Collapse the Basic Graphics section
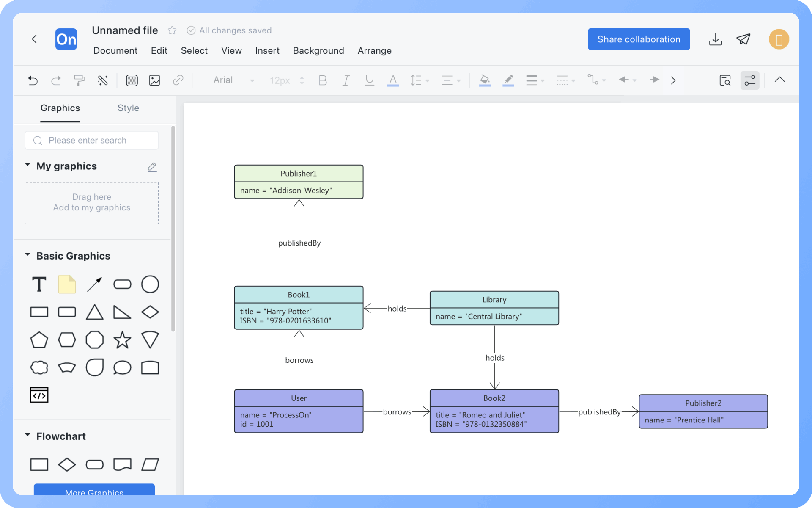The image size is (812, 508). tap(27, 255)
